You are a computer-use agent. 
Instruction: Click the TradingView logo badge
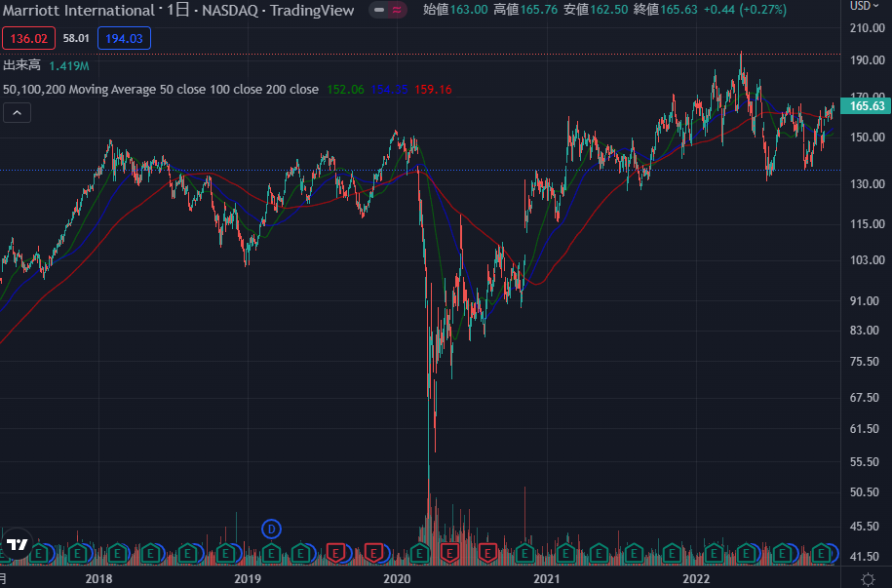(x=18, y=544)
